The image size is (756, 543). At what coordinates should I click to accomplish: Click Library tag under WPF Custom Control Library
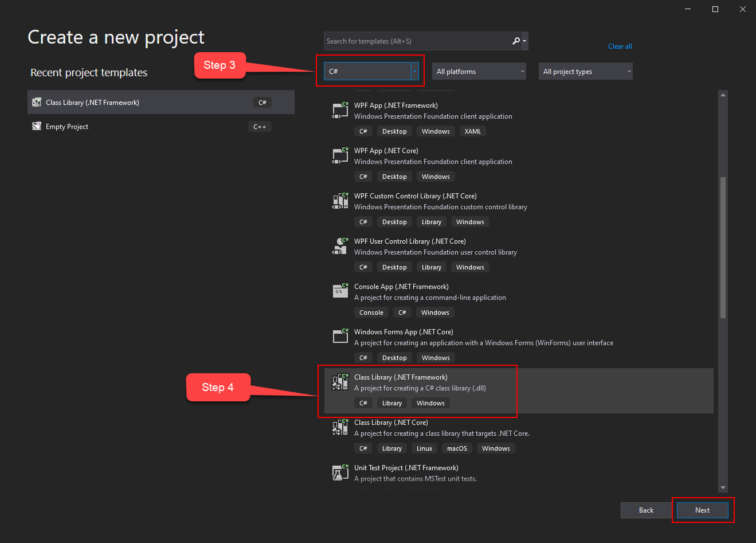[432, 222]
